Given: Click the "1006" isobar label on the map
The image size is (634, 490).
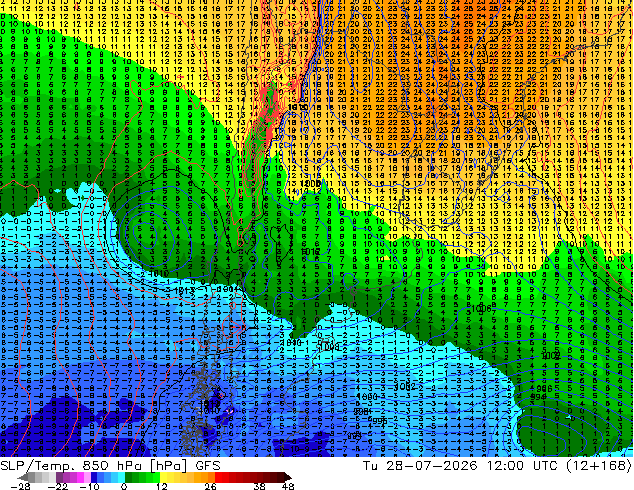Looking at the screenshot, I should (x=482, y=309).
